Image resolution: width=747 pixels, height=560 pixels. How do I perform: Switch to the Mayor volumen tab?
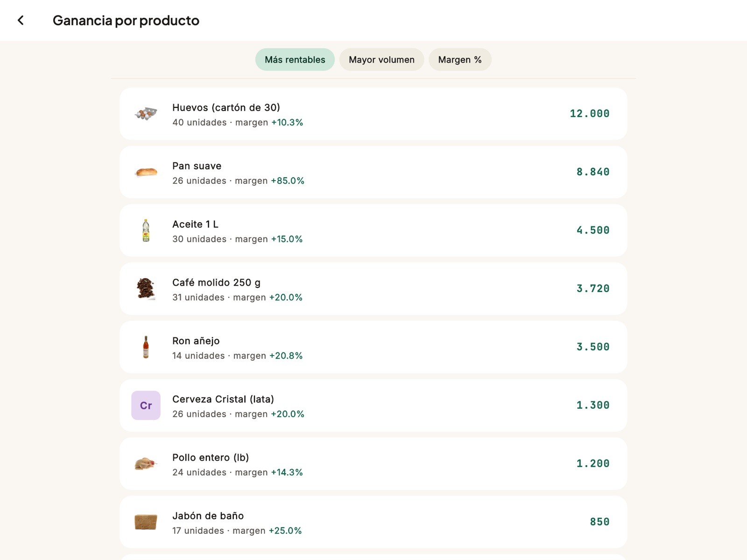click(381, 60)
